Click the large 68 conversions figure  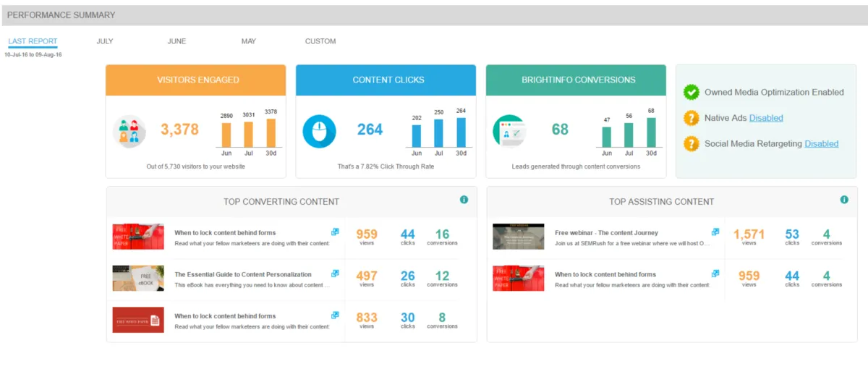point(560,130)
